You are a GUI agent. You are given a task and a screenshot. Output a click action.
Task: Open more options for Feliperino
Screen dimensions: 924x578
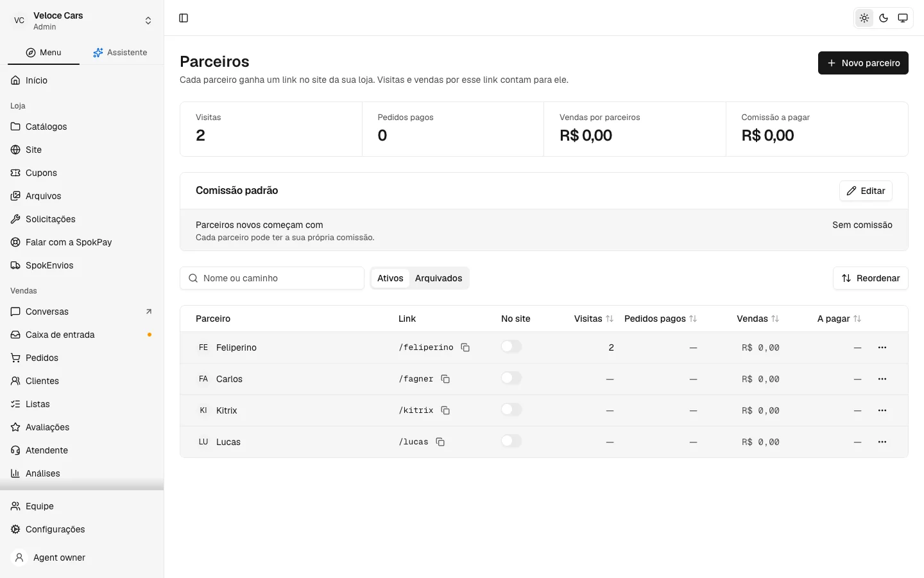[882, 347]
